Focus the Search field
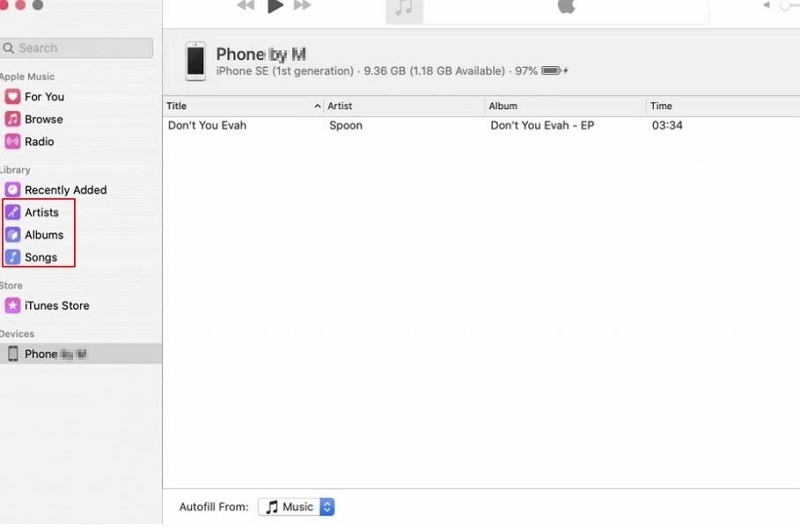 tap(77, 48)
